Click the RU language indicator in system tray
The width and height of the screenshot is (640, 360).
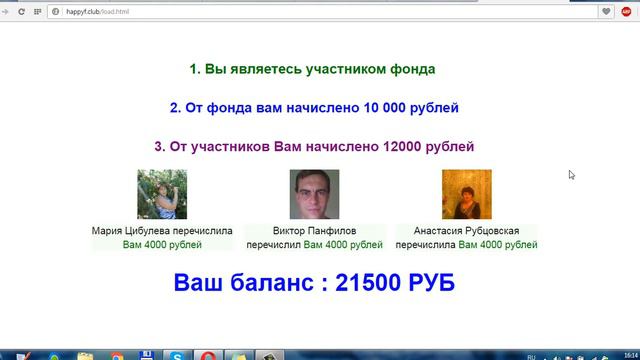pos(531,357)
